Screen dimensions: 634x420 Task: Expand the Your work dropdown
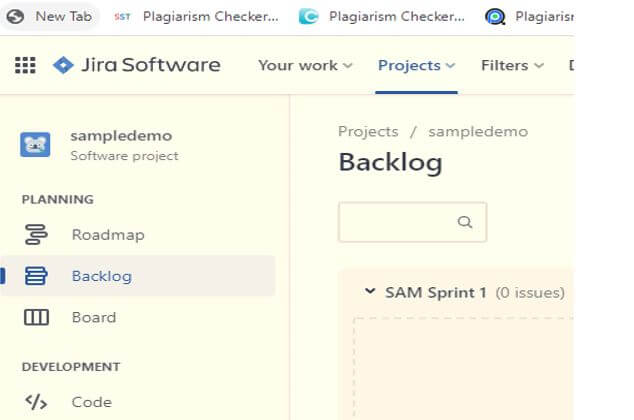point(305,65)
